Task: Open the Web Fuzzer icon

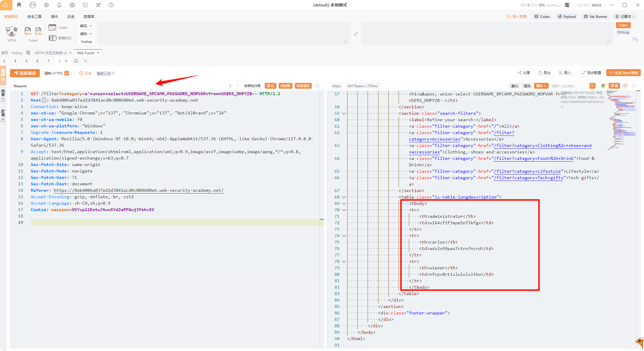Action: point(28,31)
